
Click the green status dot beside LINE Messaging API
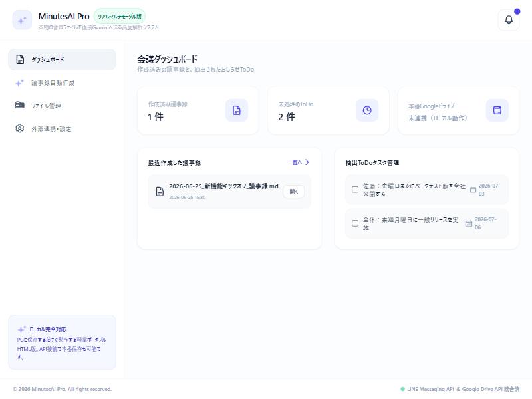tap(403, 389)
